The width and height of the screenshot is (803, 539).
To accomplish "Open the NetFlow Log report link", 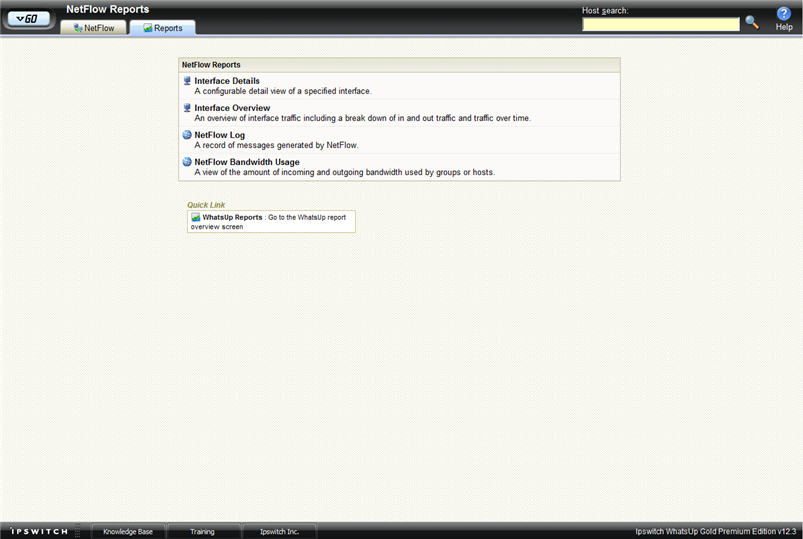I will (219, 135).
